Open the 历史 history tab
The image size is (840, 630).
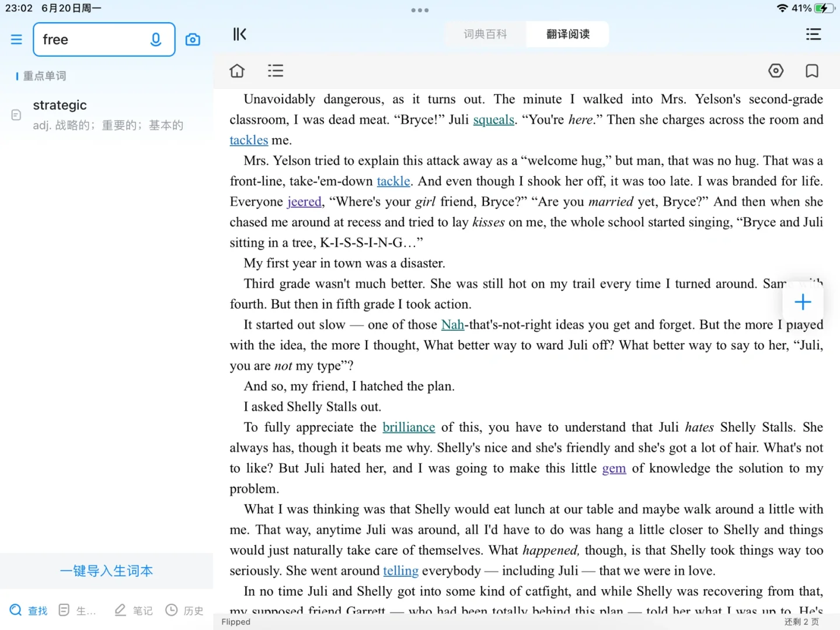(184, 610)
